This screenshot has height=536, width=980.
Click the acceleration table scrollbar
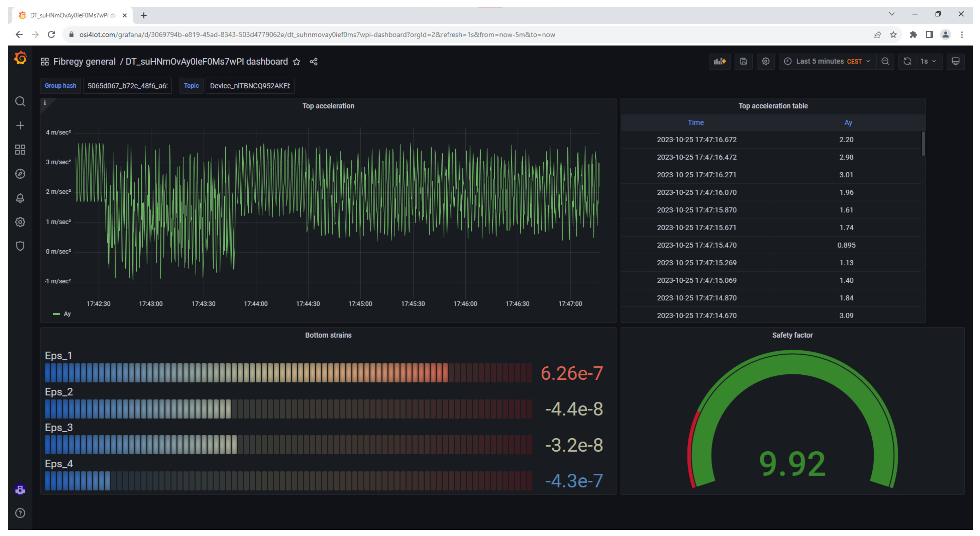point(923,143)
